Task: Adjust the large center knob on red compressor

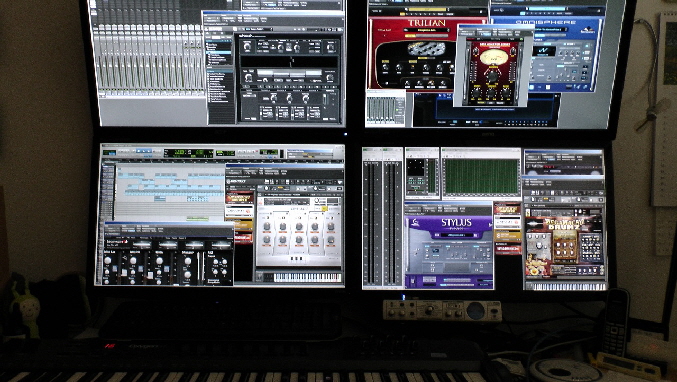Action: coord(493,76)
